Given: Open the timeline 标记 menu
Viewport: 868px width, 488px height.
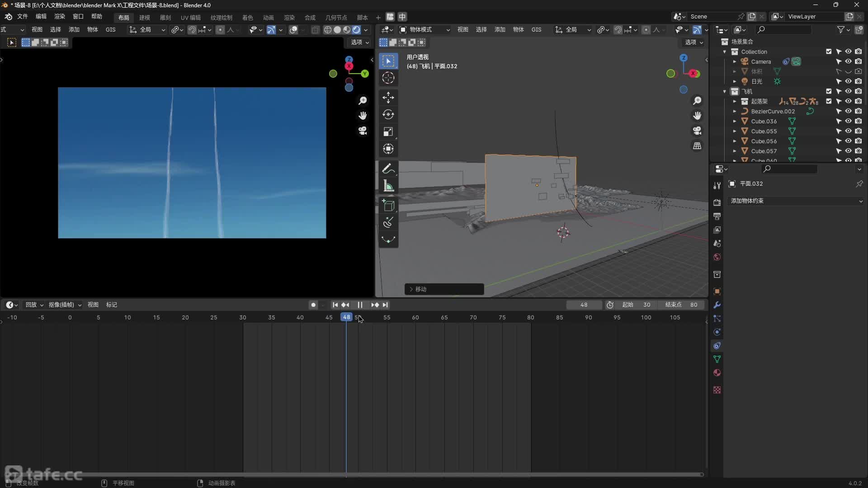Looking at the screenshot, I should click(112, 305).
